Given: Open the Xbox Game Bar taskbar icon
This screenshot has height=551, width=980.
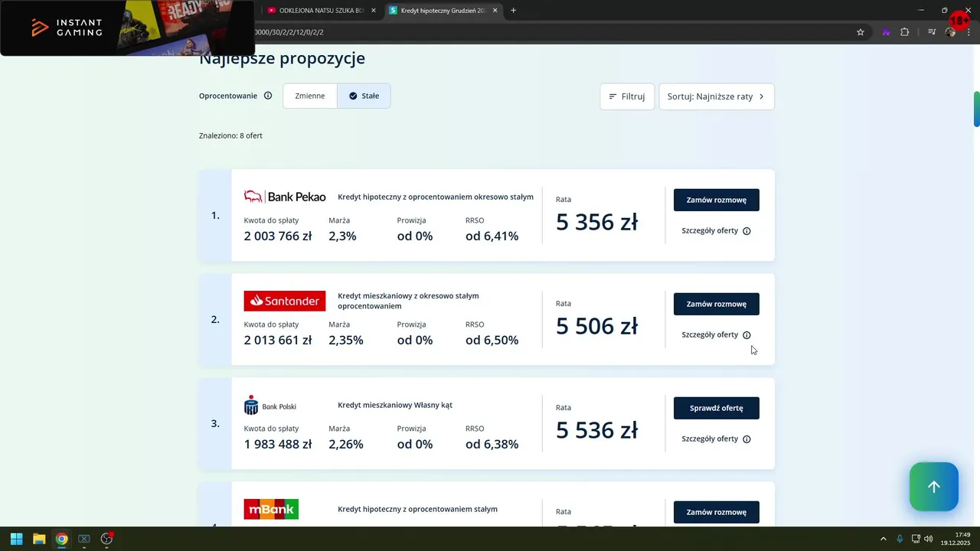Looking at the screenshot, I should pos(84,539).
